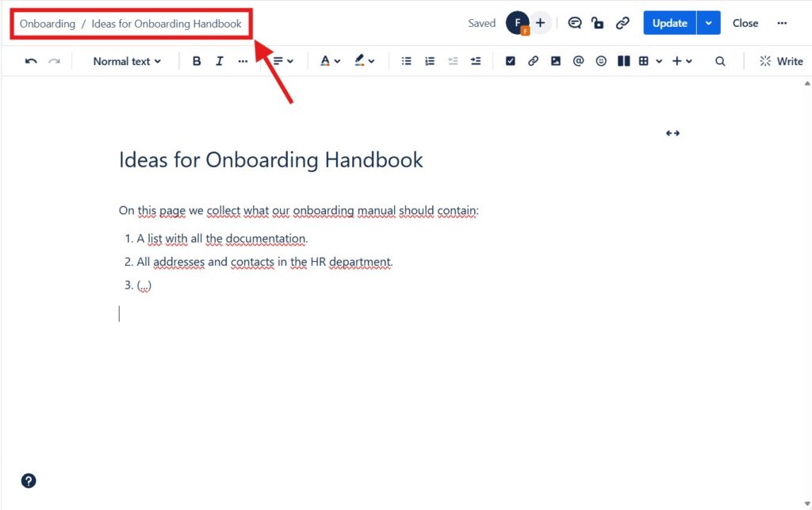
Task: Toggle bold formatting
Action: click(196, 60)
